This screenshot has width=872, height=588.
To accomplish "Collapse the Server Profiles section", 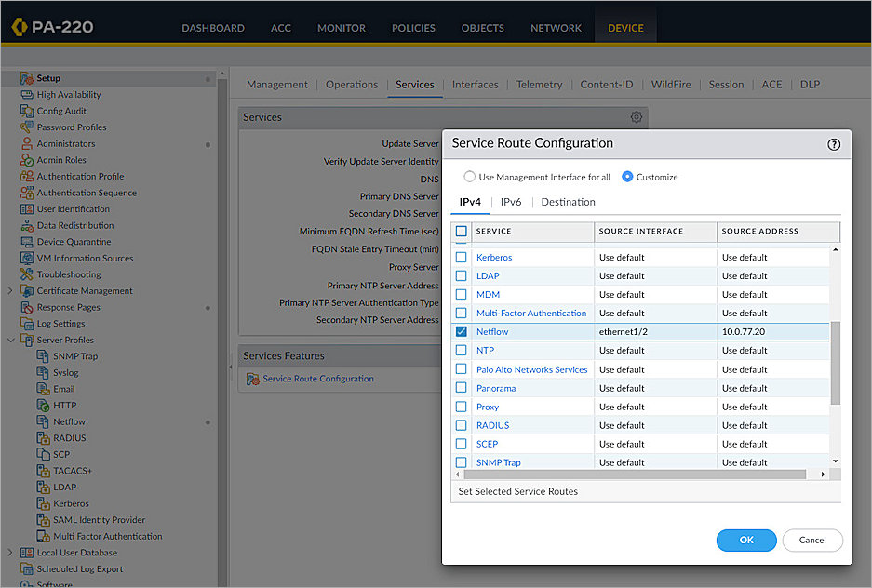I will coord(9,339).
